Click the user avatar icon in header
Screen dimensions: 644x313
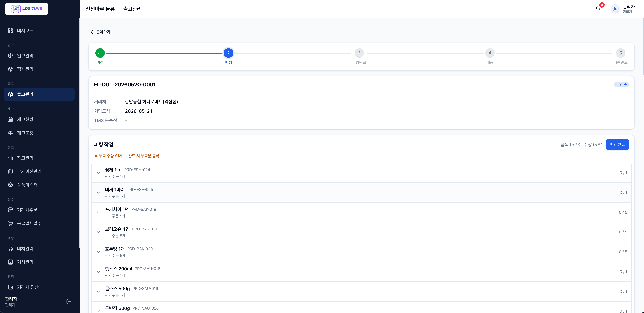(x=615, y=9)
